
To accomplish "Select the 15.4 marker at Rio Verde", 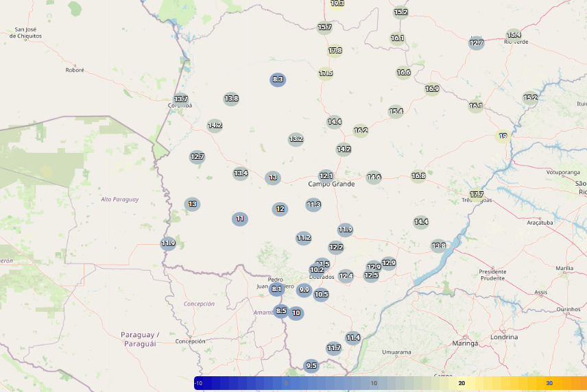I will pyautogui.click(x=514, y=35).
